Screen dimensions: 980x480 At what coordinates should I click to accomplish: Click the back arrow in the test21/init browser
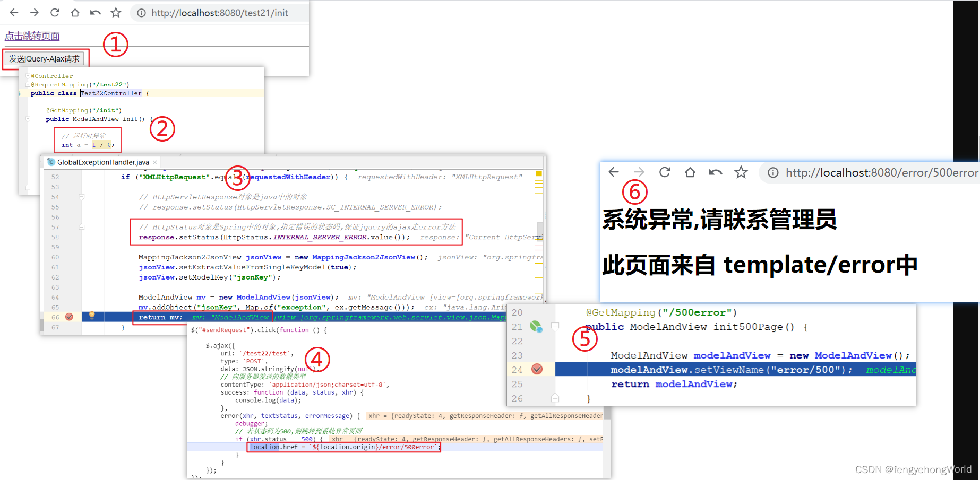pos(14,12)
